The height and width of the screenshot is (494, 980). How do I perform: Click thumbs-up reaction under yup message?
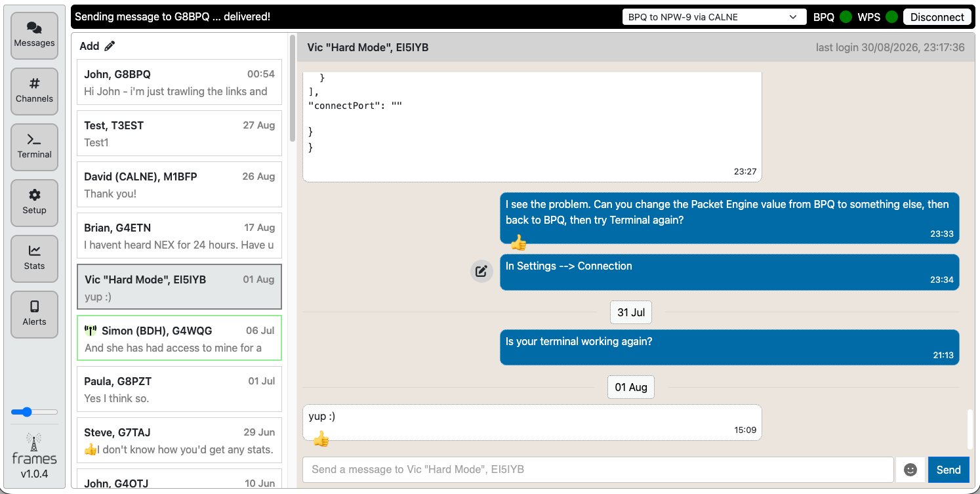[x=321, y=439]
